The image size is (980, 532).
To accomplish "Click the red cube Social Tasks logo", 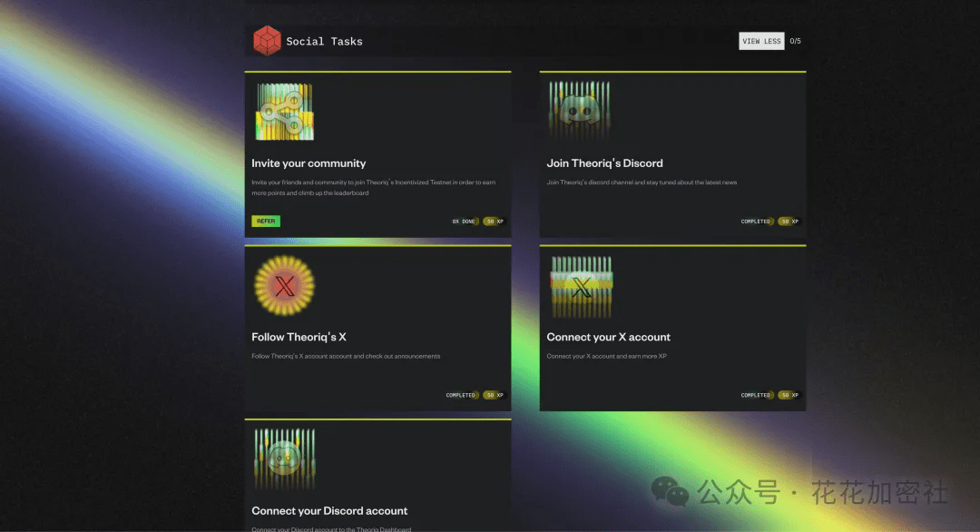I will [267, 41].
